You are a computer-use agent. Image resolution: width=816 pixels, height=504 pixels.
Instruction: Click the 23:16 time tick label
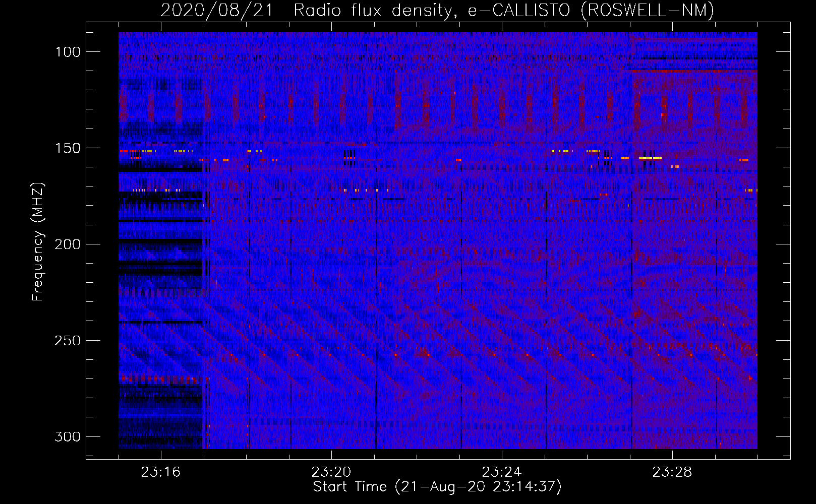[x=160, y=472]
